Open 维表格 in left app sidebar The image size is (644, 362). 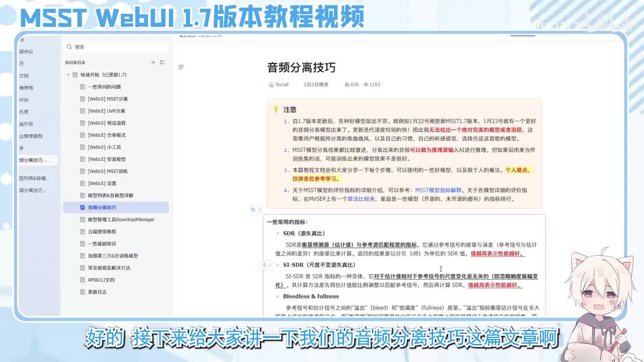26,87
